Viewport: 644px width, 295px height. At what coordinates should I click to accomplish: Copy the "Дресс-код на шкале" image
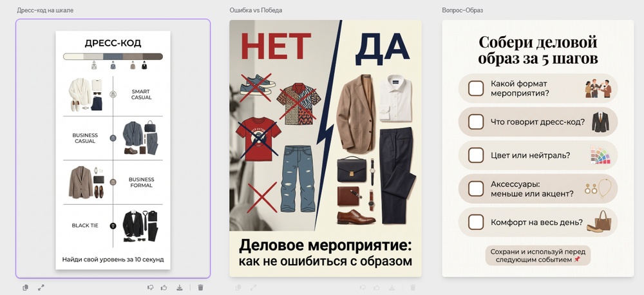[x=26, y=288]
